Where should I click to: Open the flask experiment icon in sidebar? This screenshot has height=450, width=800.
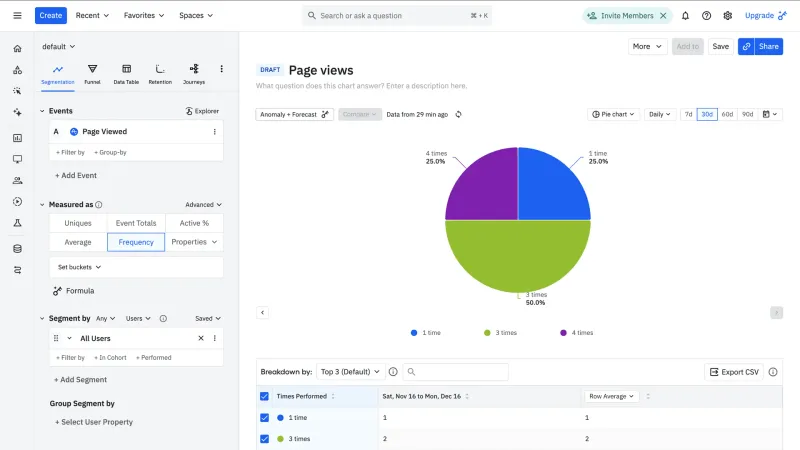17,223
